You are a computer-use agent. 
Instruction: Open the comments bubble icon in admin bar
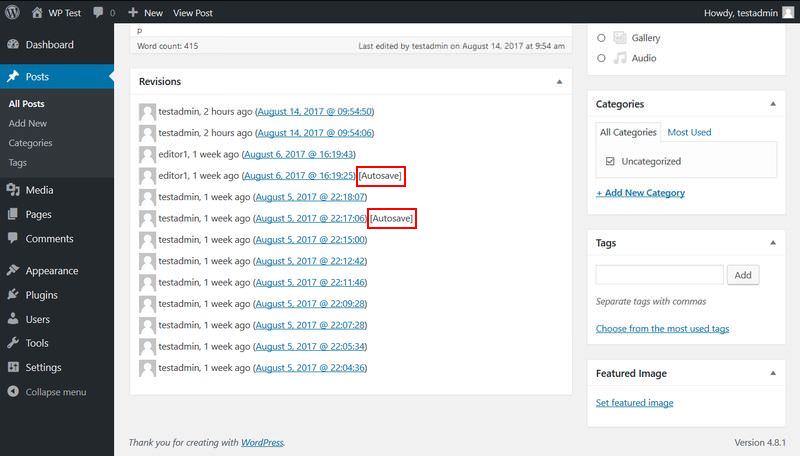pyautogui.click(x=97, y=13)
